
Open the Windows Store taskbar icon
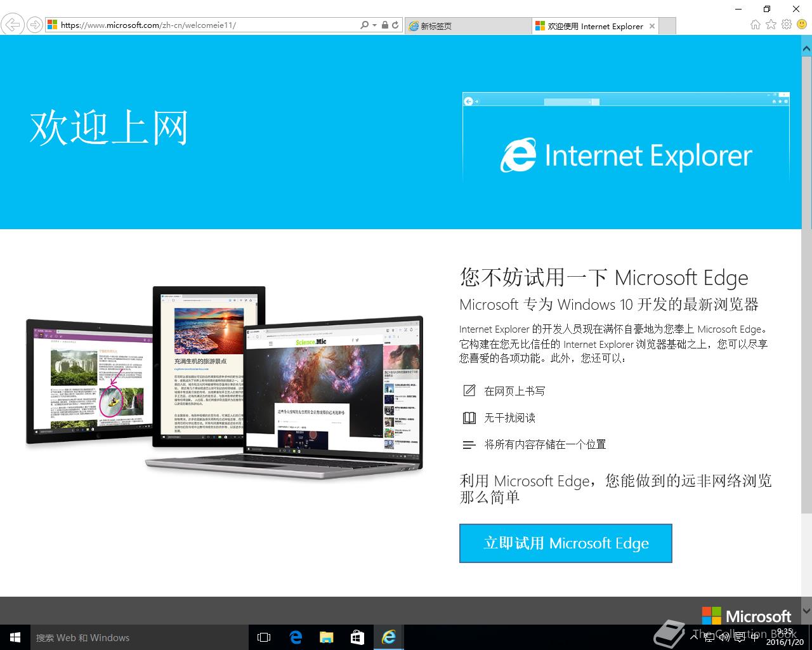tap(357, 637)
